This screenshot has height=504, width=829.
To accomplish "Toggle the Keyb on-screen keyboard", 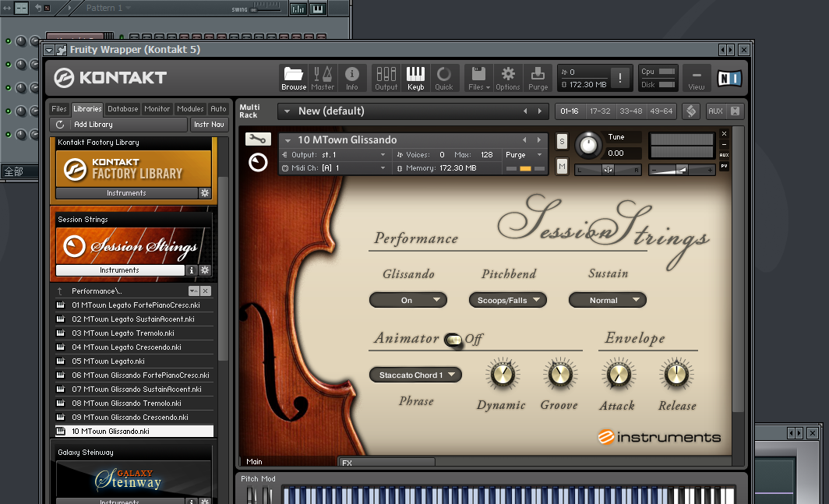I will pyautogui.click(x=415, y=78).
